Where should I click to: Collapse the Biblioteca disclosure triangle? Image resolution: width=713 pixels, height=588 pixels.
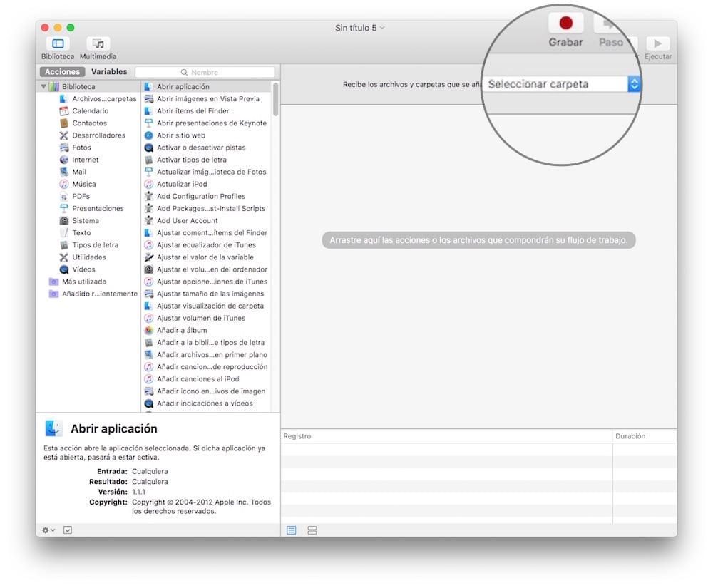pos(43,87)
